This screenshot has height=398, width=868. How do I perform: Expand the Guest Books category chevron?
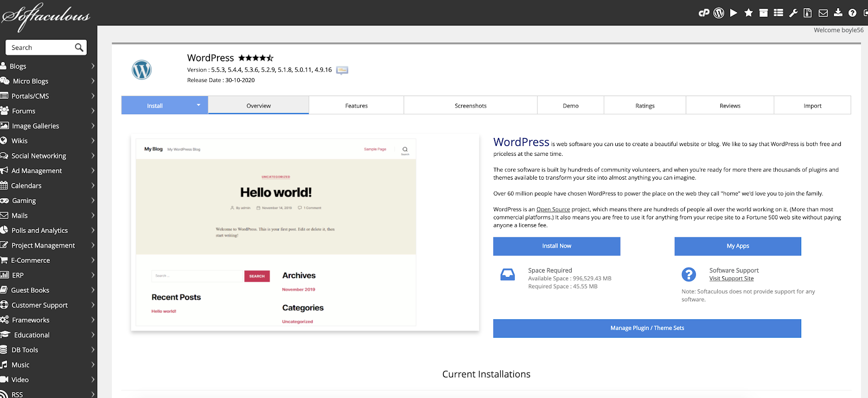(x=93, y=290)
